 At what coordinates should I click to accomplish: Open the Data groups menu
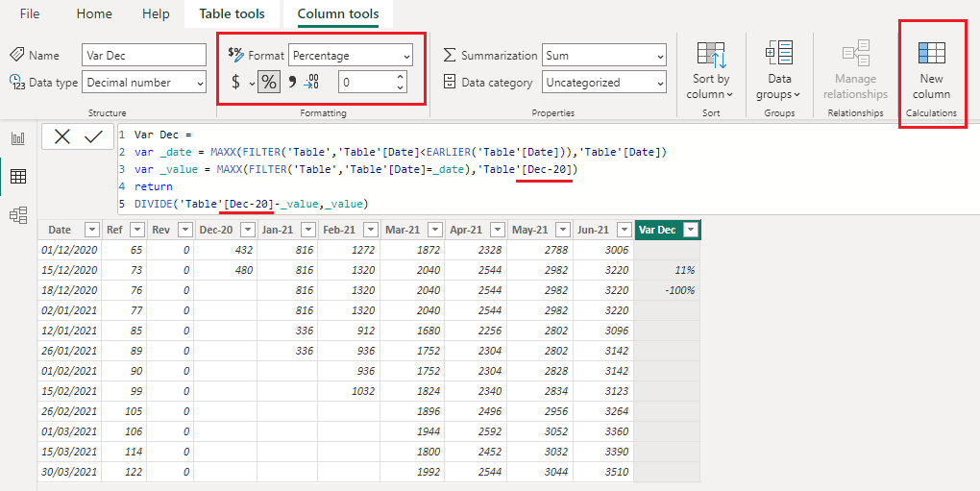779,70
